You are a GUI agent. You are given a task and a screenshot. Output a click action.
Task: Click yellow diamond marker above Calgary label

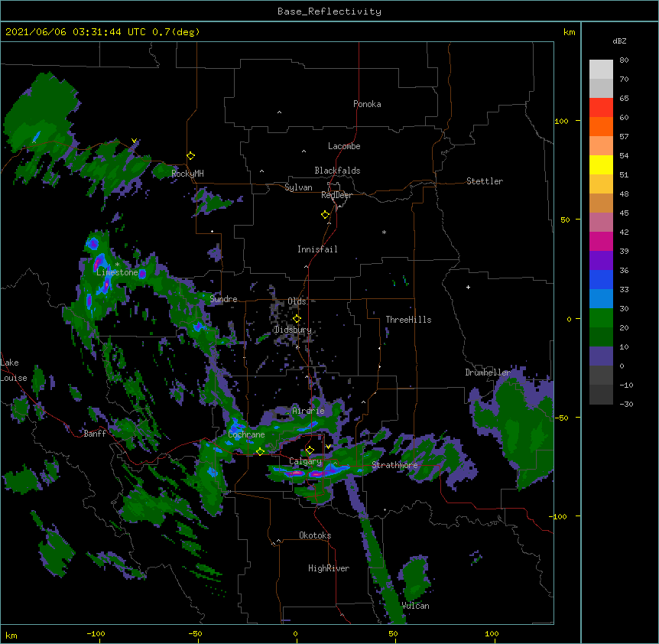[310, 450]
